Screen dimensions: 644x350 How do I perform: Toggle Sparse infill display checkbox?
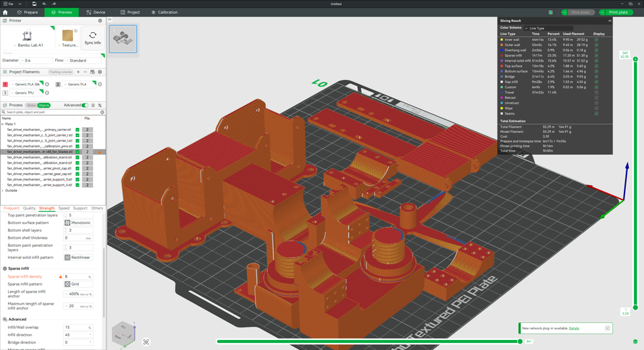596,55
